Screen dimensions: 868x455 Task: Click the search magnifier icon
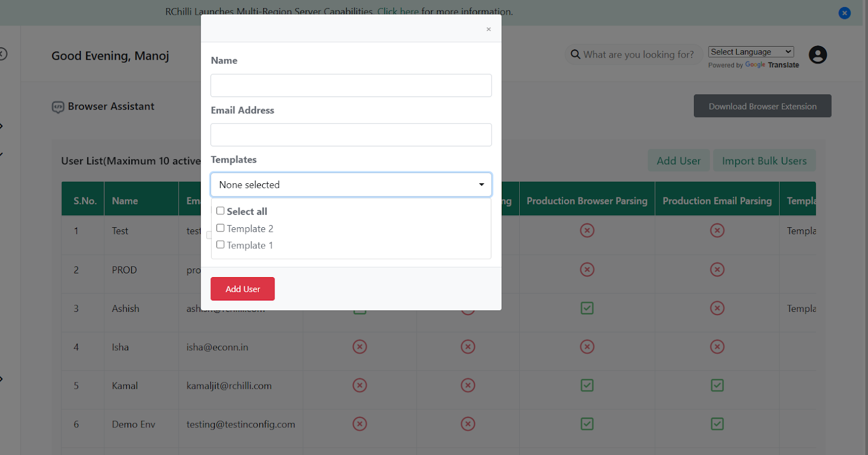576,55
